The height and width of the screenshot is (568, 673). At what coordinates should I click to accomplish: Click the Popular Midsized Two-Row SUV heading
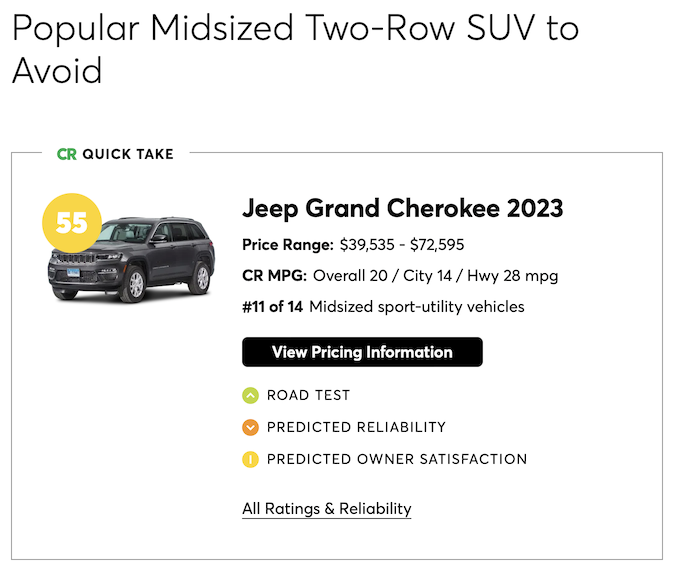[295, 28]
